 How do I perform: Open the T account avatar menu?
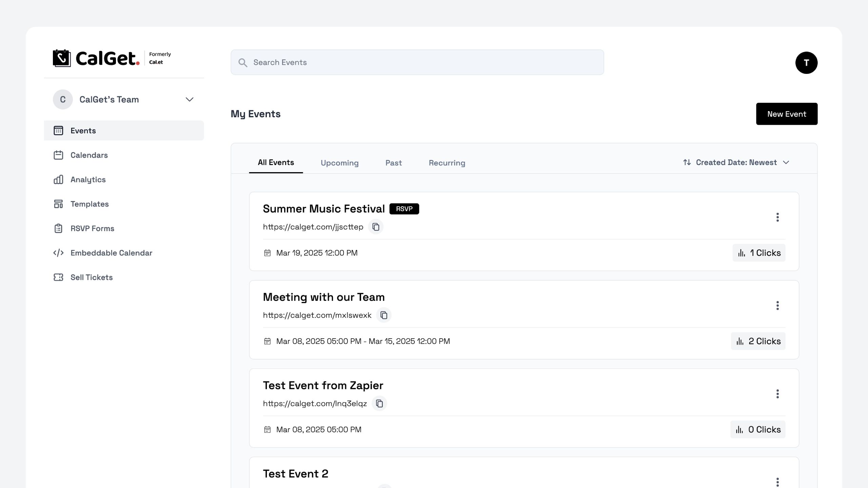click(x=807, y=62)
